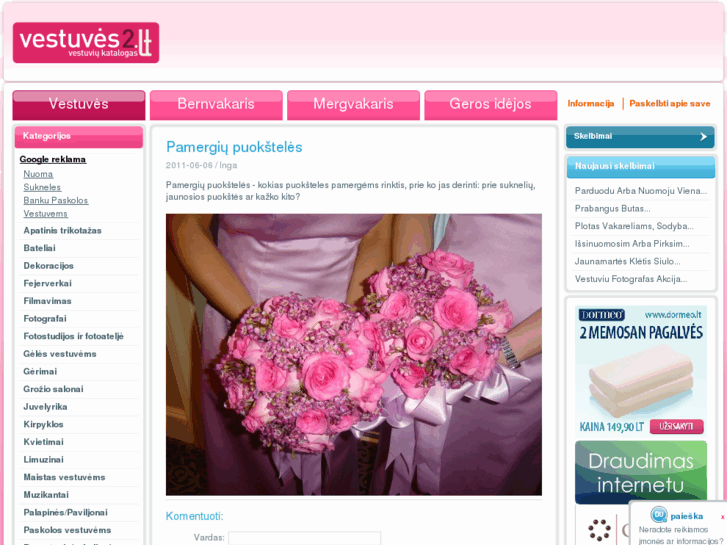Click the Kategorijos panel header
The height and width of the screenshot is (545, 727).
[79, 137]
